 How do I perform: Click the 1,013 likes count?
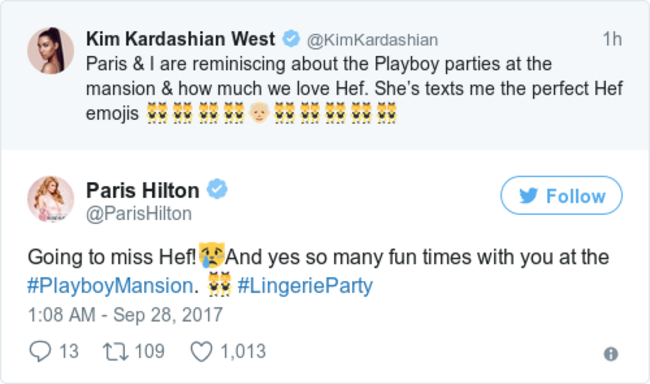tap(243, 351)
